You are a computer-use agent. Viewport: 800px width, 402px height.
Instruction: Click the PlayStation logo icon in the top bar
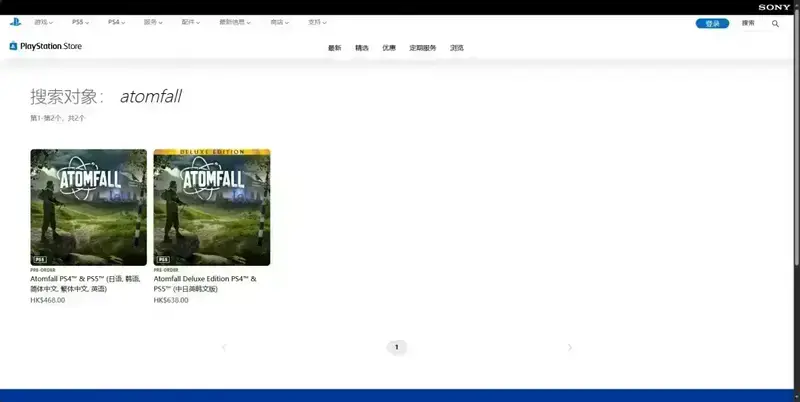[x=15, y=22]
